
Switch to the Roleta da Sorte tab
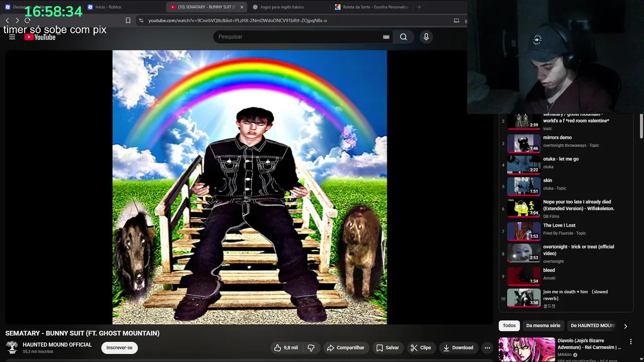click(372, 7)
